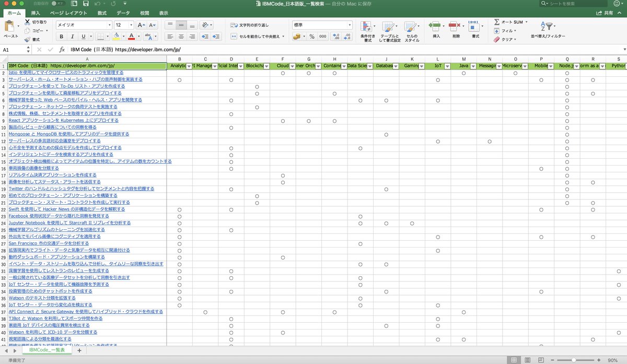Increase font size with the large A button

pos(141,25)
